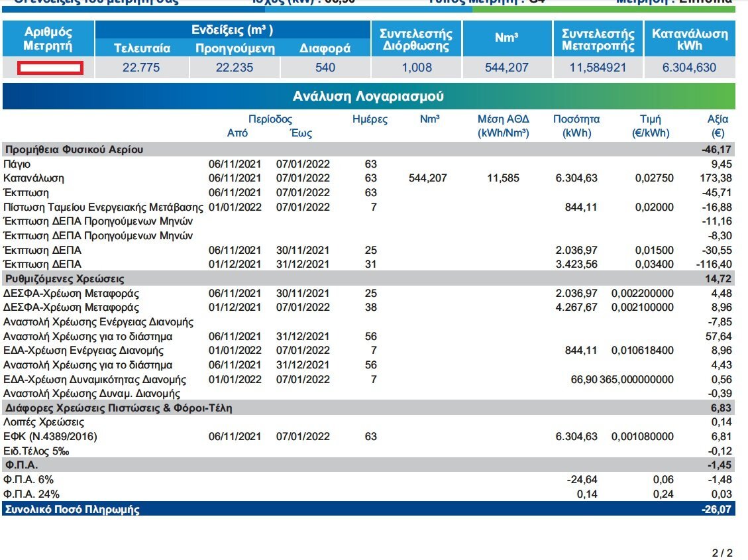This screenshot has height=560, width=748.
Task: Click the 'Ημέρες' column heading
Action: coord(370,119)
